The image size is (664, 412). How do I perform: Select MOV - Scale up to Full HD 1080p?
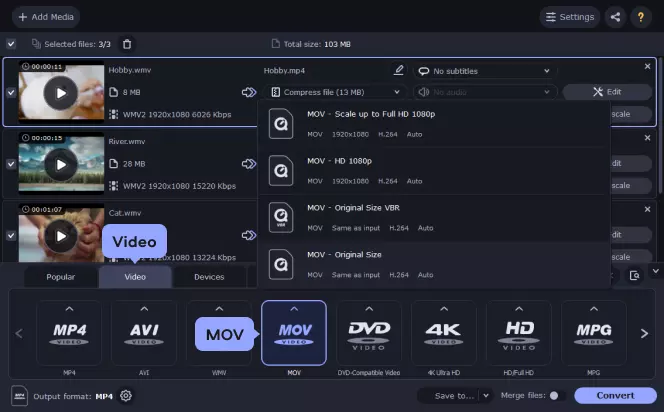[x=434, y=124]
